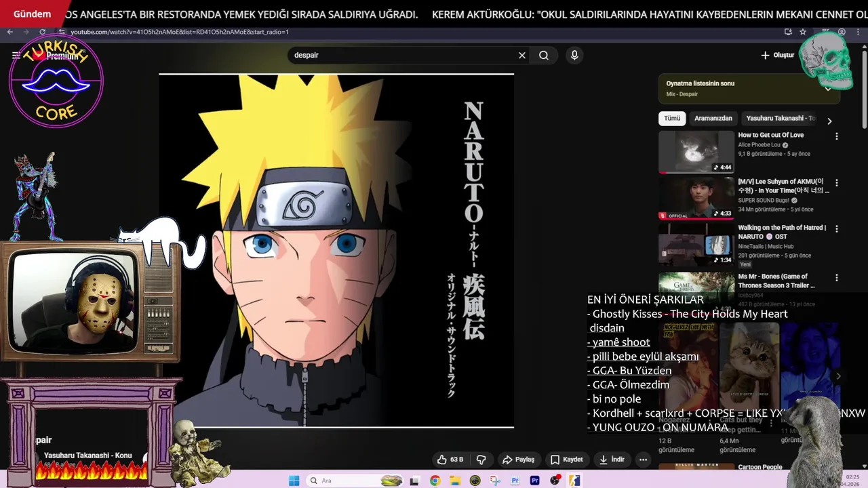Open options for 'How to Get out Of Love'
The image size is (868, 488).
click(836, 136)
